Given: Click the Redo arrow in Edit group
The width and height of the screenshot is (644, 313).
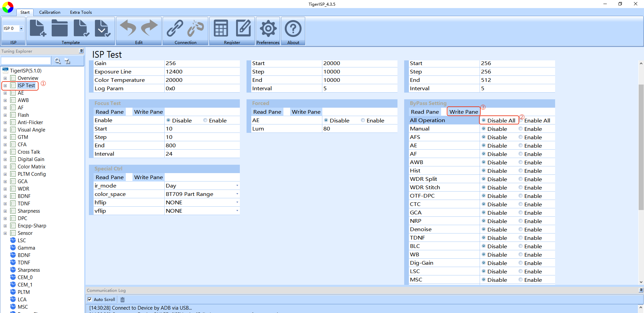Looking at the screenshot, I should (x=149, y=28).
